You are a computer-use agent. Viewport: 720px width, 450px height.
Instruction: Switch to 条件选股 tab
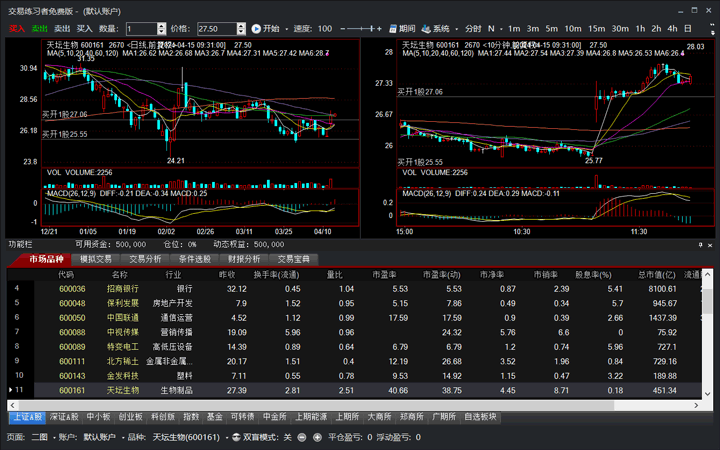[195, 259]
